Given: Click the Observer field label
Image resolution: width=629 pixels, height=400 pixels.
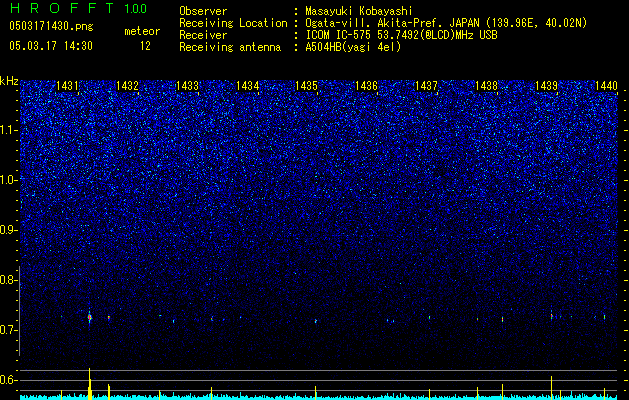Looking at the screenshot, I should click(x=203, y=12).
